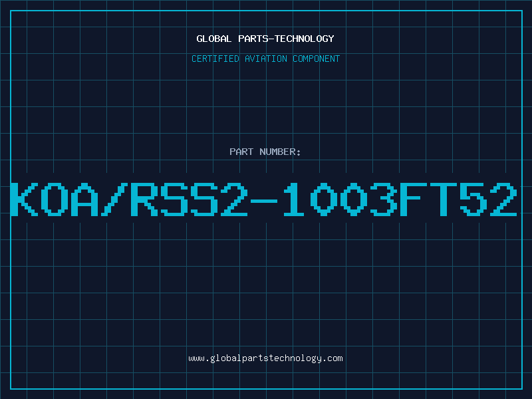This screenshot has width=532, height=399.
Task: Click the PART NUMBER: label
Action: [x=265, y=152]
